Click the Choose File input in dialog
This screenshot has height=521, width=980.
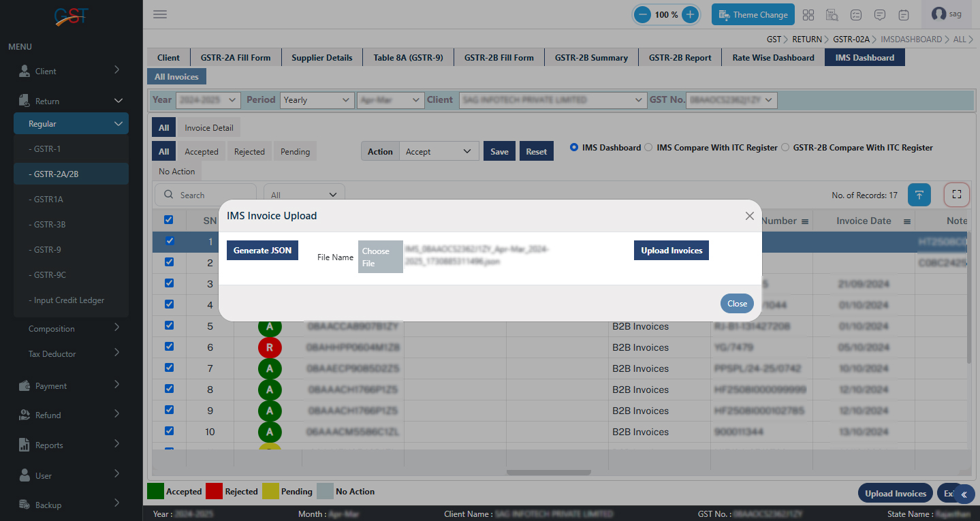click(380, 257)
